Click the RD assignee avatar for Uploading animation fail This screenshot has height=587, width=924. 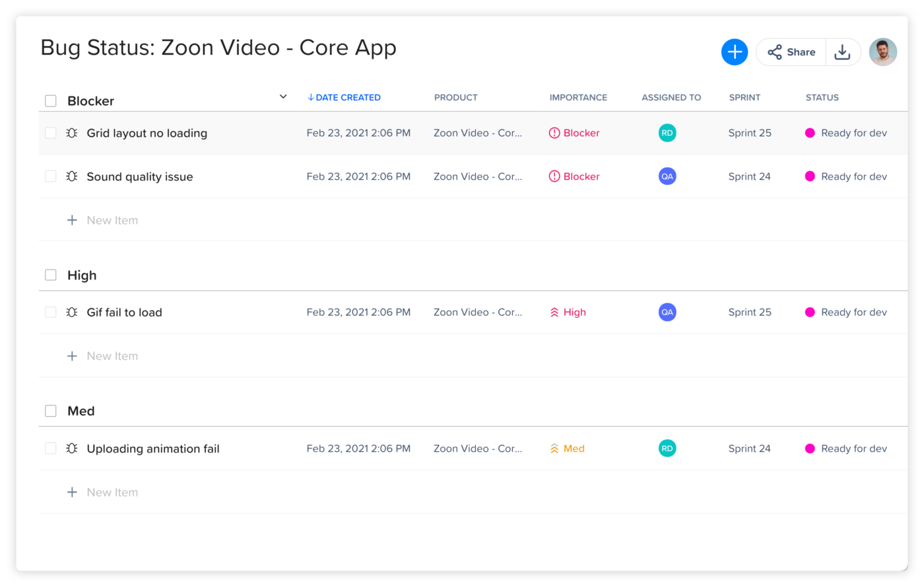pos(667,448)
